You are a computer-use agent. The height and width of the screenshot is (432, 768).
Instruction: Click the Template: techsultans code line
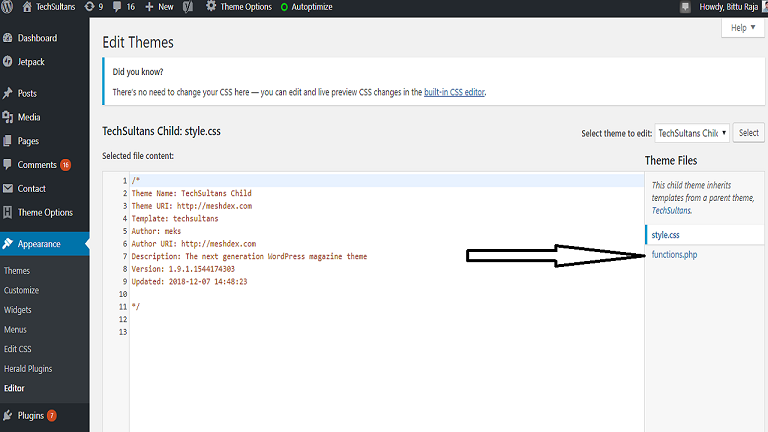175,219
